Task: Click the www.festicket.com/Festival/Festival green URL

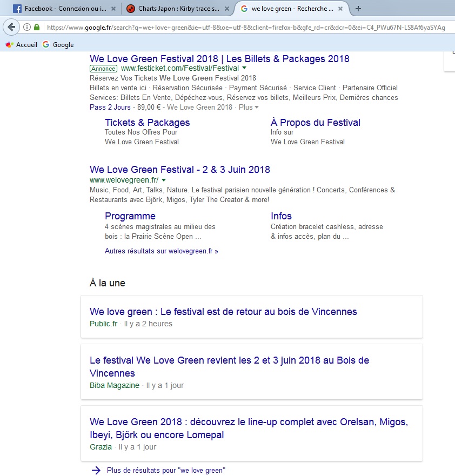Action: [x=180, y=68]
